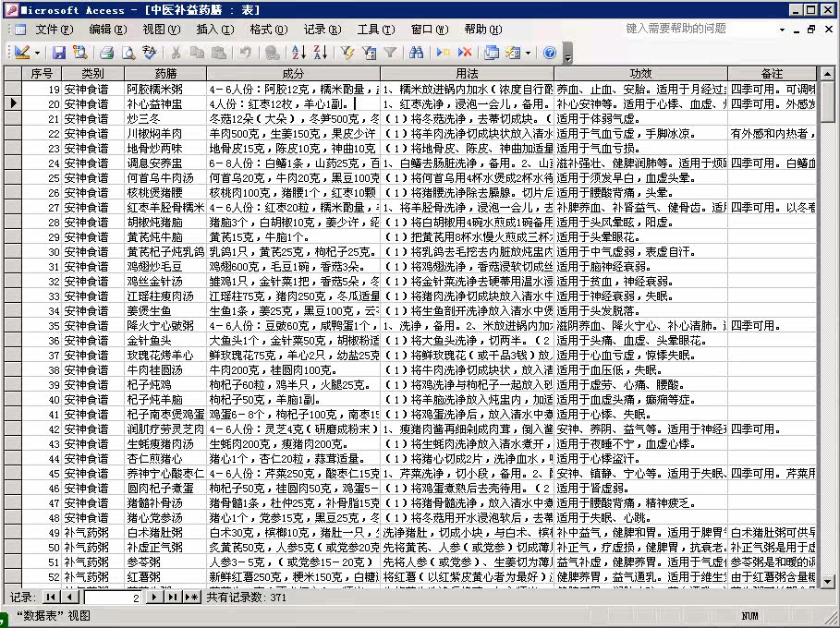
Task: Cut with the scissors icon
Action: [176, 53]
